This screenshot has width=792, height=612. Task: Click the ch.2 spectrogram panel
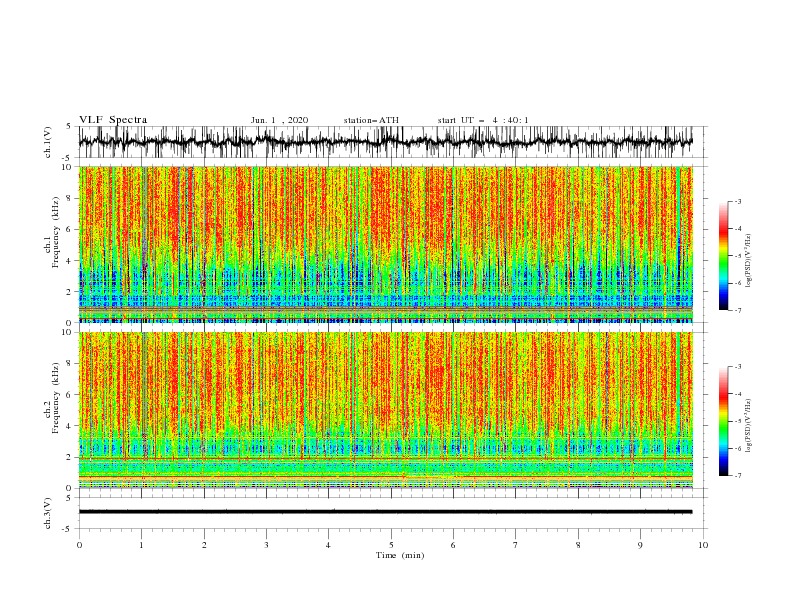pyautogui.click(x=385, y=410)
